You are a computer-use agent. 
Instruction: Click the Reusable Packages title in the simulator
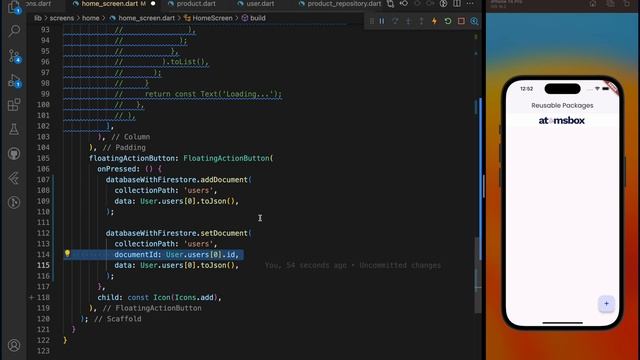point(562,105)
